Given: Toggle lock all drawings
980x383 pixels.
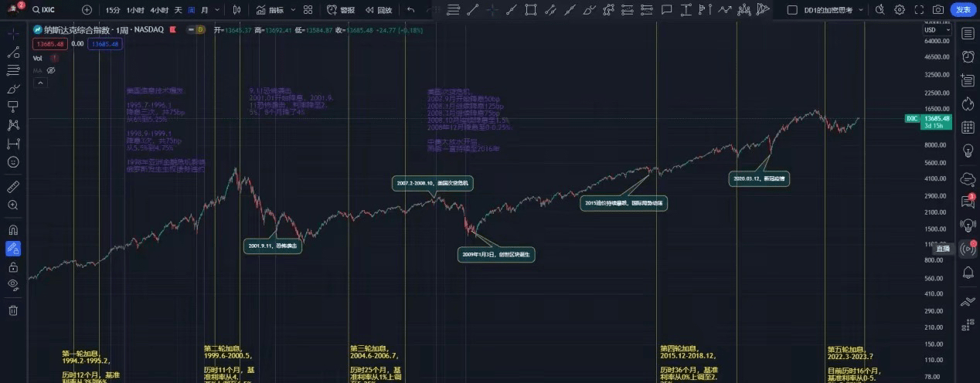Looking at the screenshot, I should pos(12,267).
